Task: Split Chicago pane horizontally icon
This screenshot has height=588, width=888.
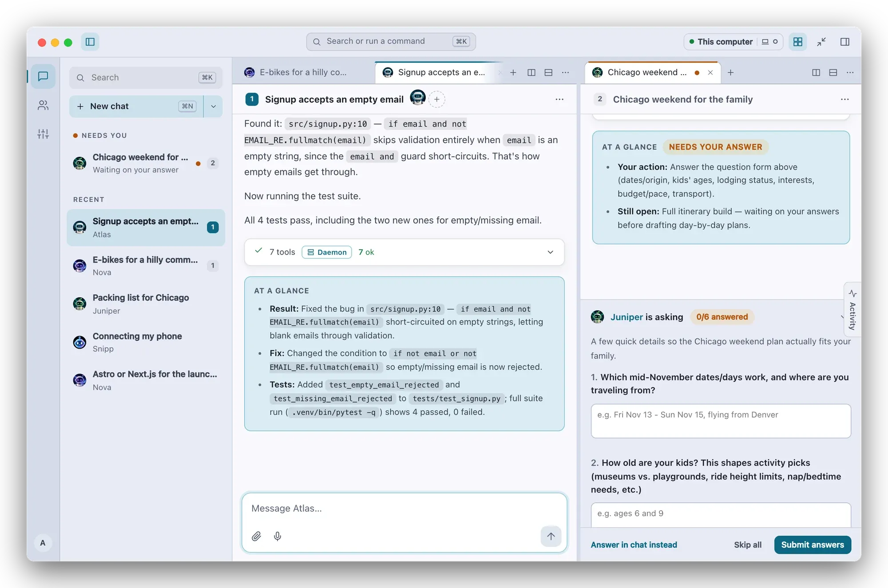Action: click(833, 72)
